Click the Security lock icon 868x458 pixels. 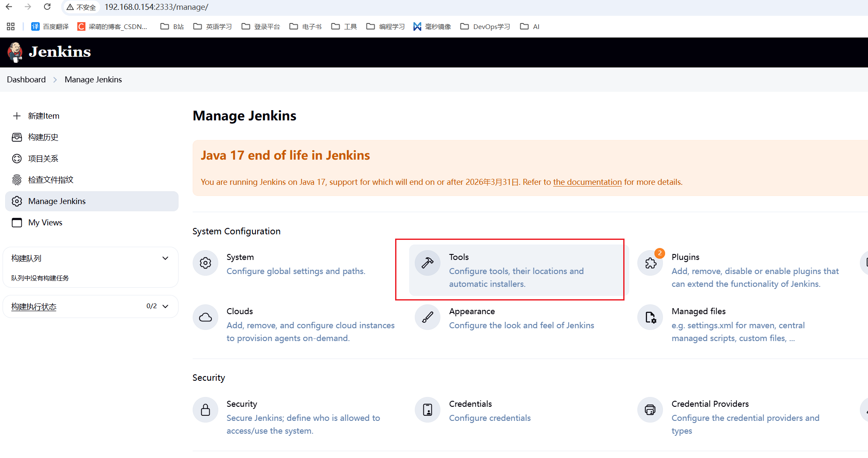(205, 410)
